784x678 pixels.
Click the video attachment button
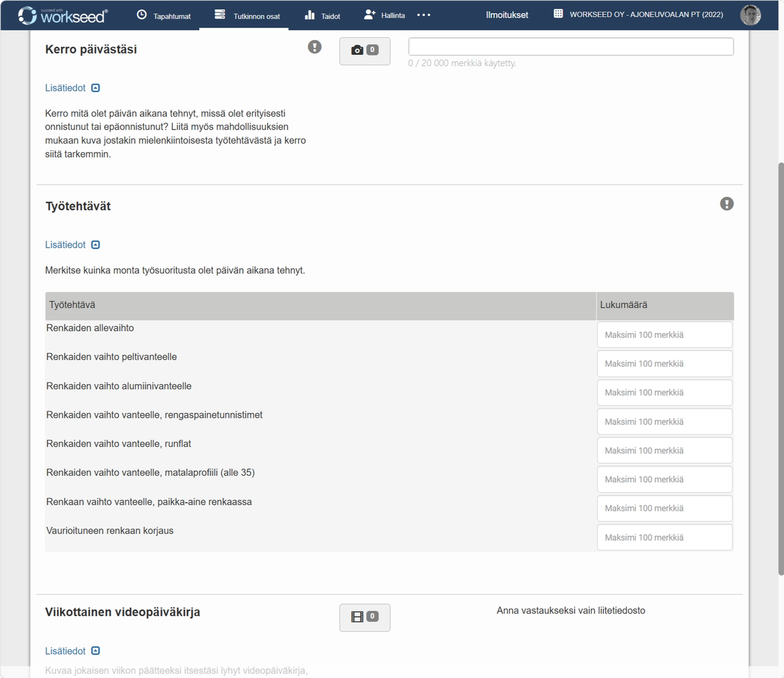click(x=365, y=617)
